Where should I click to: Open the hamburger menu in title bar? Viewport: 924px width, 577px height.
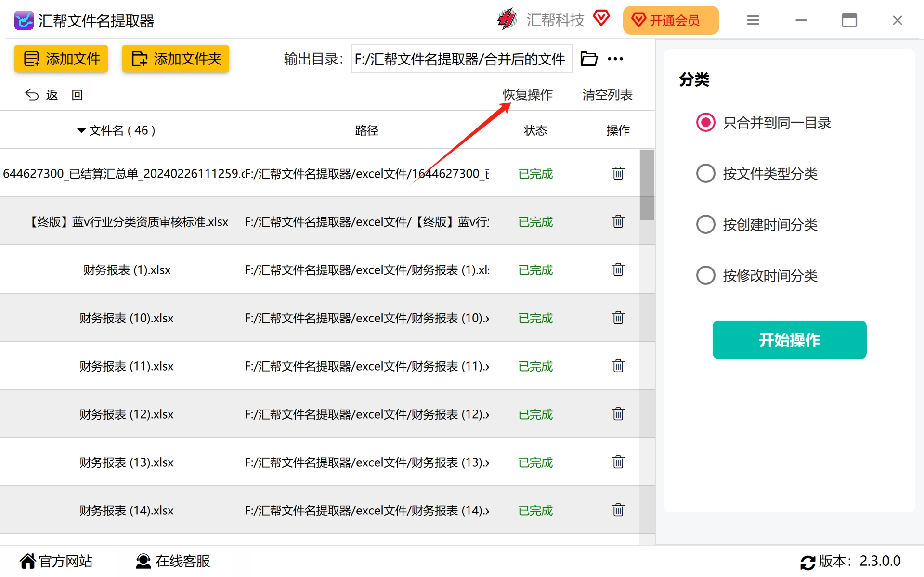(753, 20)
